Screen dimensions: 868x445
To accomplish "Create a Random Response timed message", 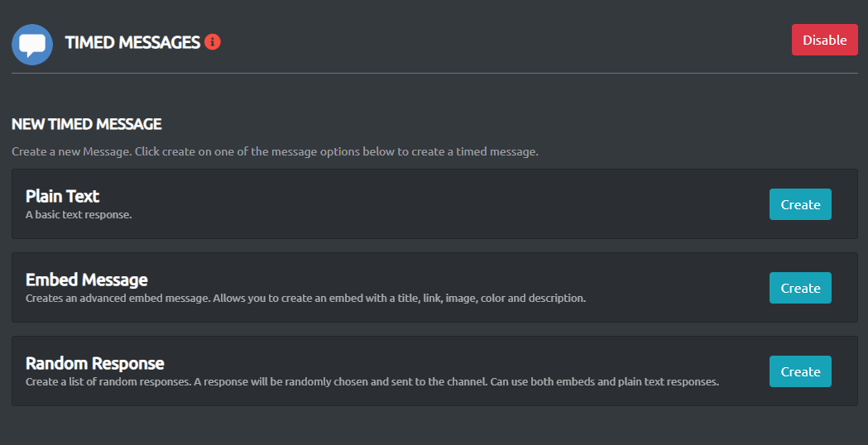I will [799, 371].
